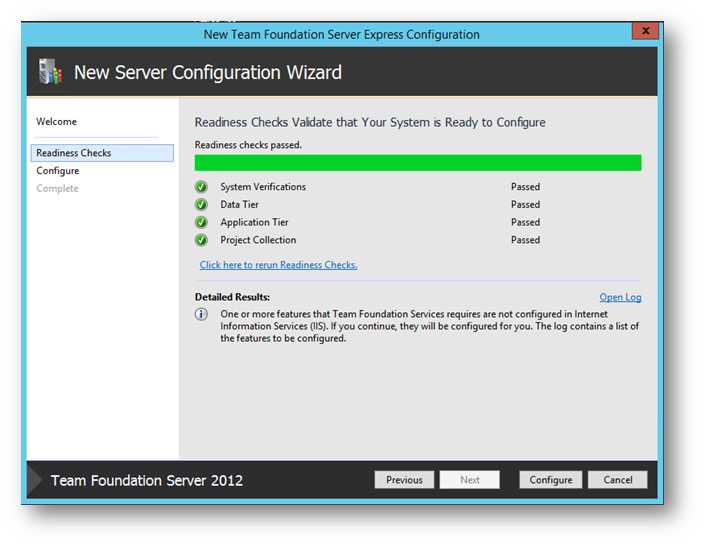Click the 'Readiness checks passed.' text
706x547 pixels.
pos(248,145)
